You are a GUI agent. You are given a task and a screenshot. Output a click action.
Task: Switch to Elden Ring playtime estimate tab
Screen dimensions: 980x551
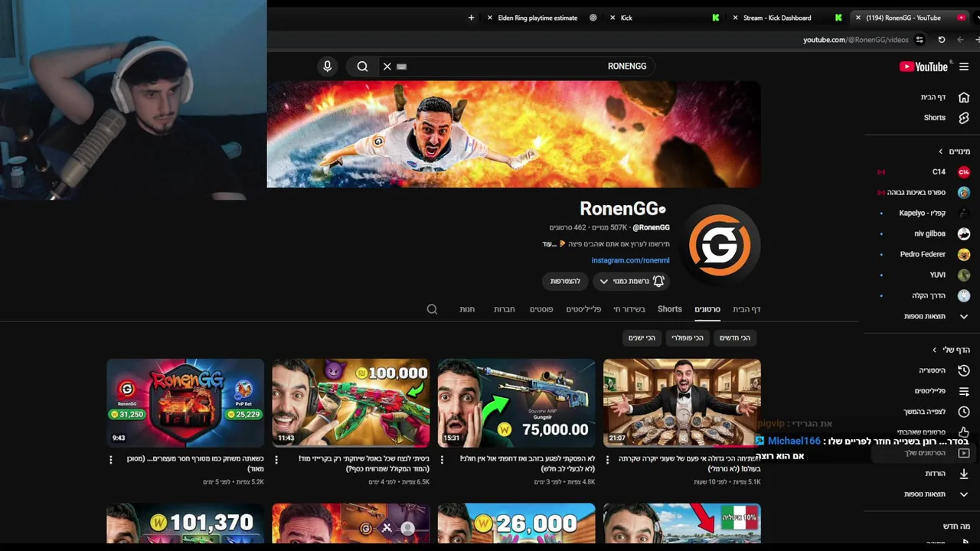537,18
